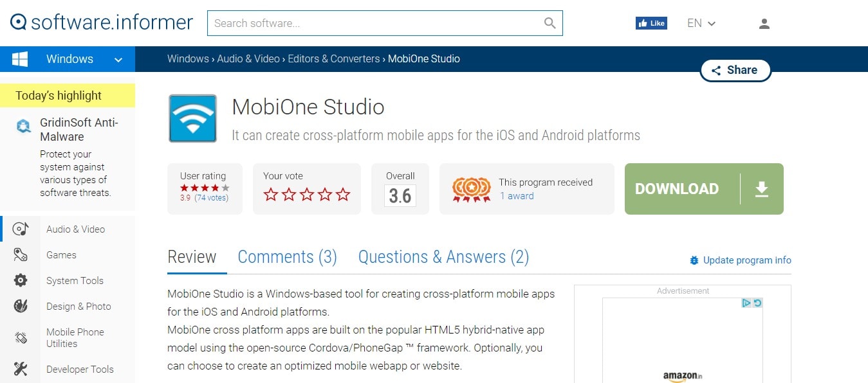Open the user account profile icon
The height and width of the screenshot is (383, 868).
(x=764, y=24)
